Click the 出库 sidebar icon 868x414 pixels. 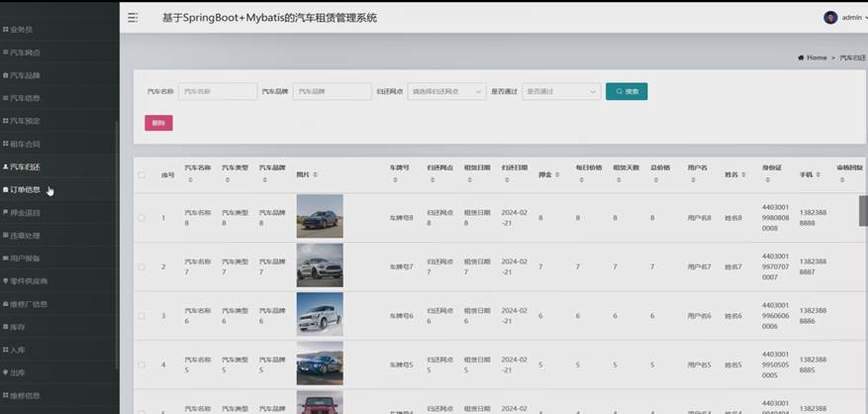[x=6, y=373]
